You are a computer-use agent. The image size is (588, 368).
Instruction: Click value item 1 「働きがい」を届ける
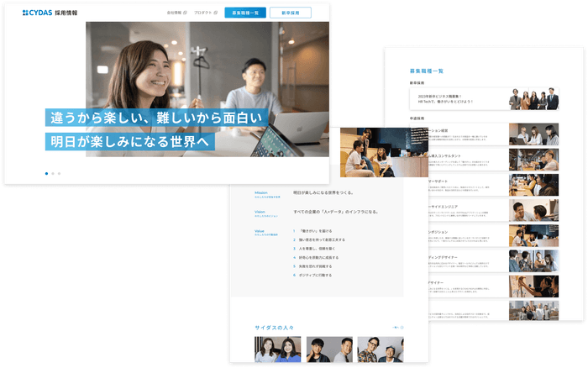(x=312, y=231)
